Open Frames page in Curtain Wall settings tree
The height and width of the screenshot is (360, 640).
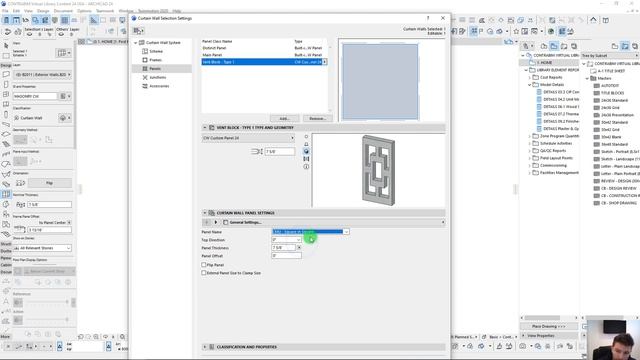[x=155, y=60]
